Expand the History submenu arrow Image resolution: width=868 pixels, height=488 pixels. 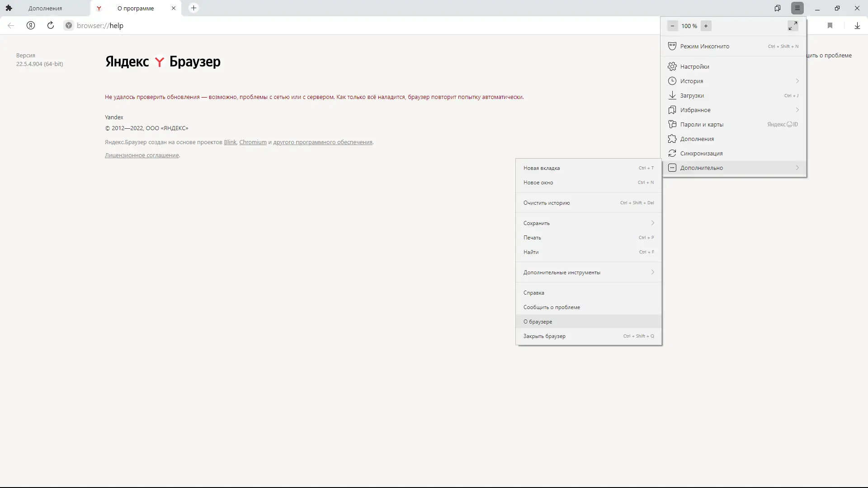coord(797,81)
